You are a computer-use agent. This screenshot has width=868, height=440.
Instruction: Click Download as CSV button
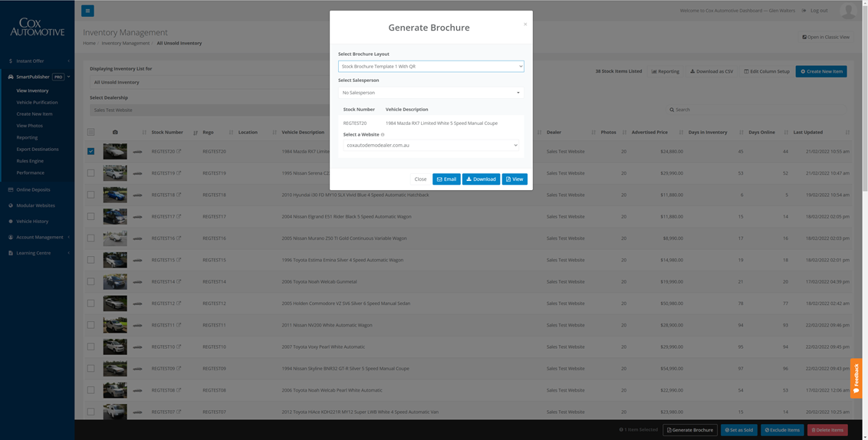(x=712, y=71)
